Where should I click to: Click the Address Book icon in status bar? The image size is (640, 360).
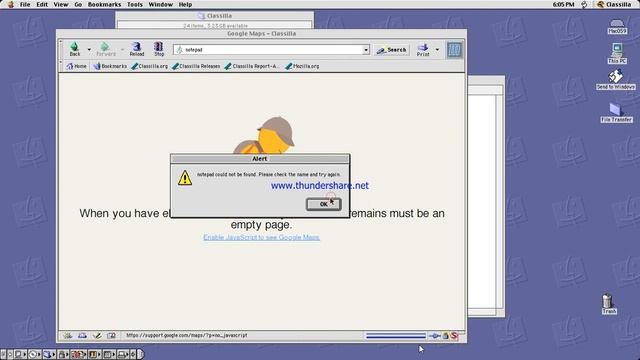[111, 336]
